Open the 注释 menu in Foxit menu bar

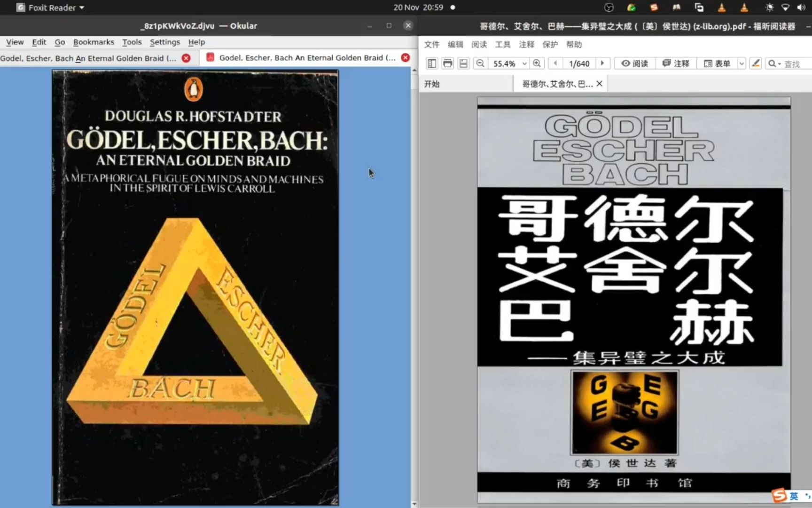coord(526,44)
